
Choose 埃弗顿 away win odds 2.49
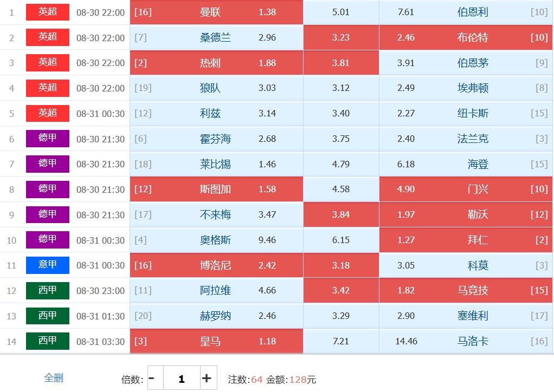coord(466,88)
